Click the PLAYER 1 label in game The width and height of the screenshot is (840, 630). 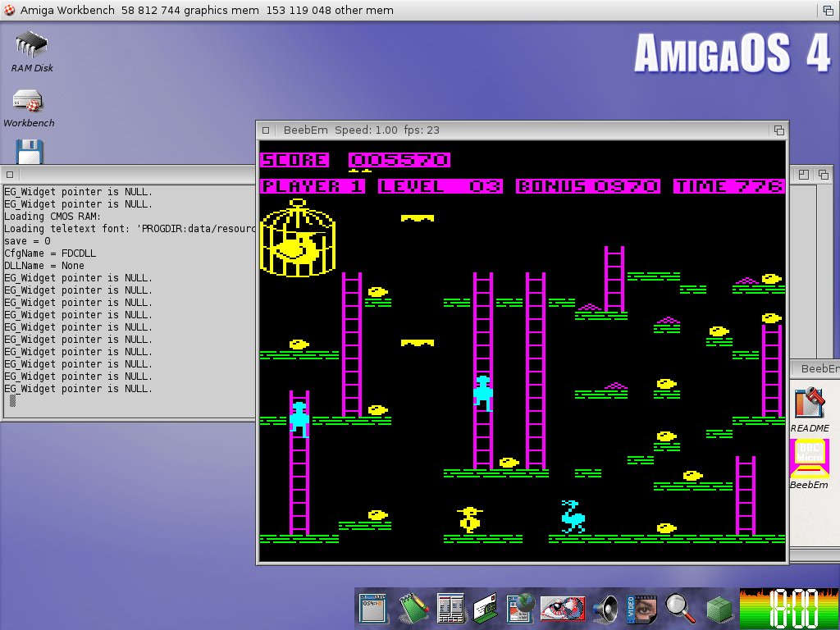(x=313, y=186)
